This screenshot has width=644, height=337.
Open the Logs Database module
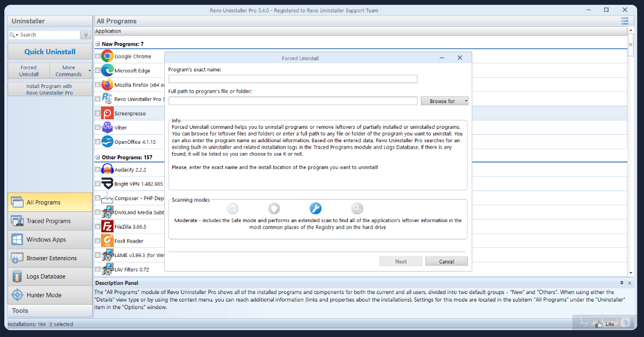(50, 276)
